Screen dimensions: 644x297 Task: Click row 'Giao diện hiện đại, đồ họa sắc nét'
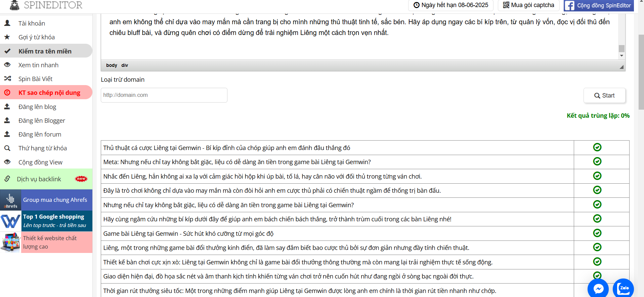coord(288,276)
